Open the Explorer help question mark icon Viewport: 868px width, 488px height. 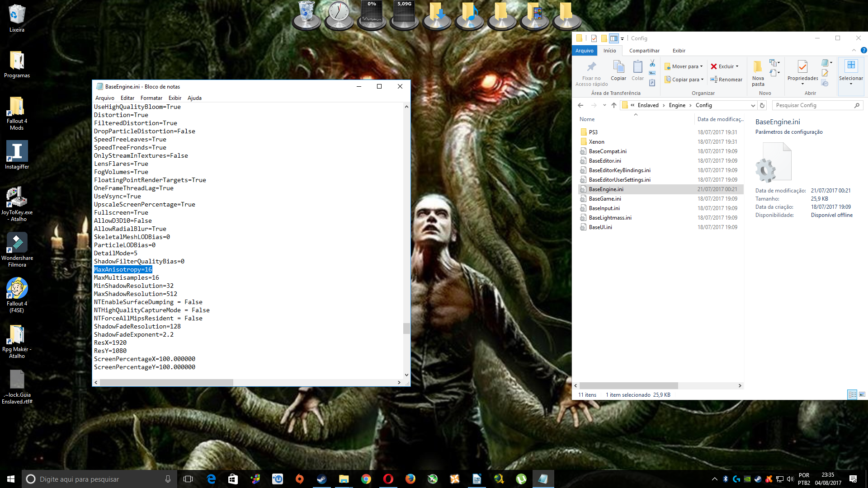863,50
